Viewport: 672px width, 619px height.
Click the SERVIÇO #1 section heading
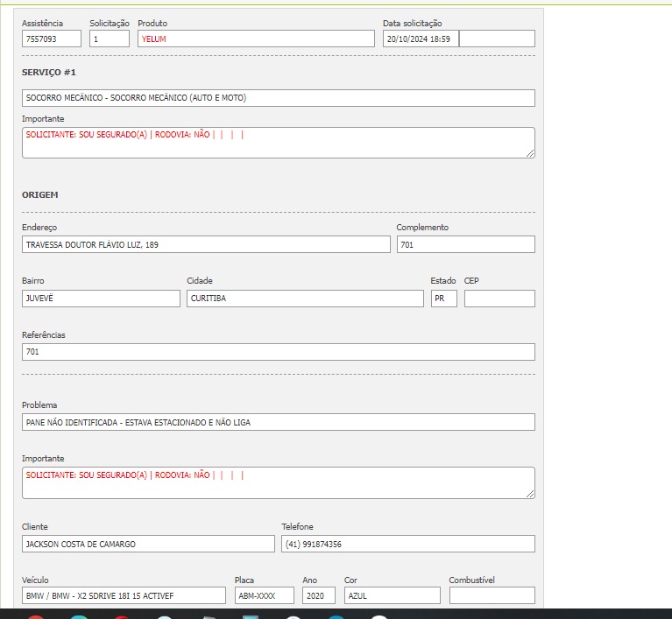pos(49,73)
